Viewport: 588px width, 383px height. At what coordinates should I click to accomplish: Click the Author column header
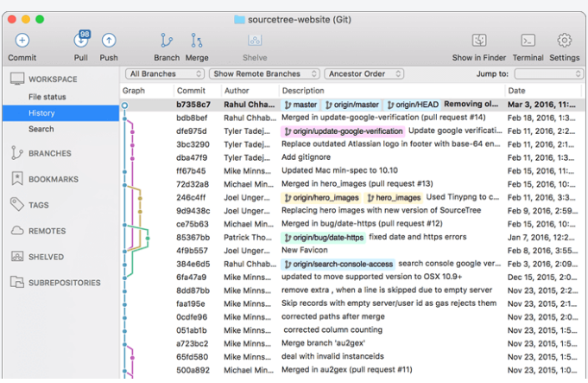237,91
